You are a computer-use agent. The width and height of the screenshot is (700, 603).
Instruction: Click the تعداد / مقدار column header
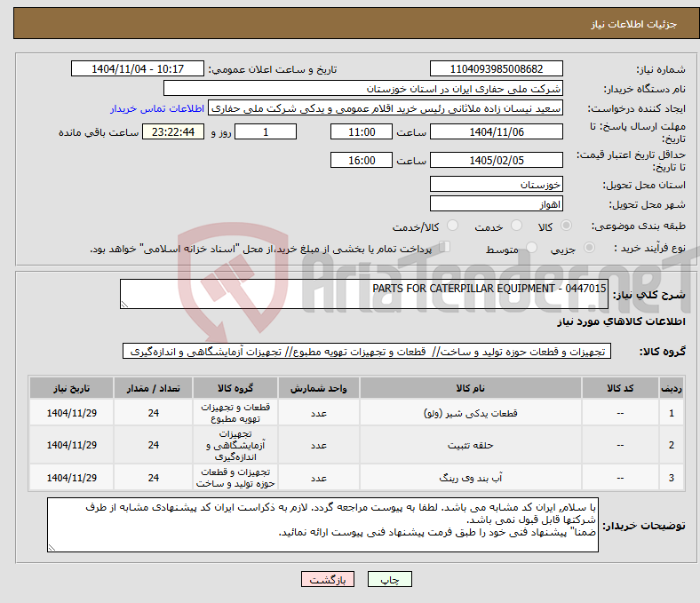coord(153,388)
